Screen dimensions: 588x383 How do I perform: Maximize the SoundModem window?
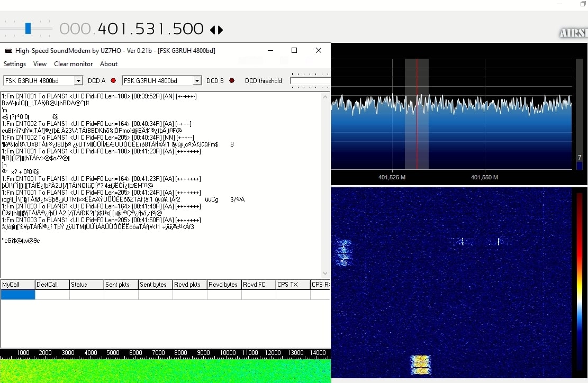(294, 50)
